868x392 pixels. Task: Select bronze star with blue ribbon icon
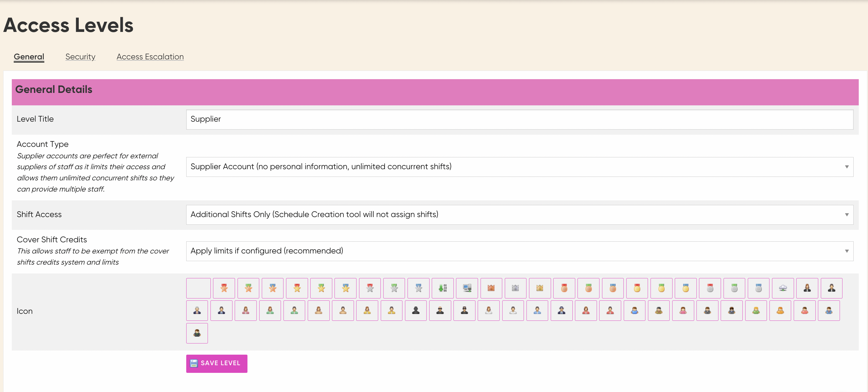(x=273, y=288)
